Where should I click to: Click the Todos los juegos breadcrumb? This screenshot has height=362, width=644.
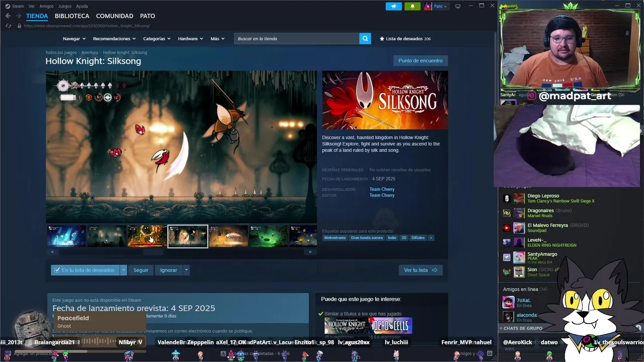pyautogui.click(x=61, y=52)
